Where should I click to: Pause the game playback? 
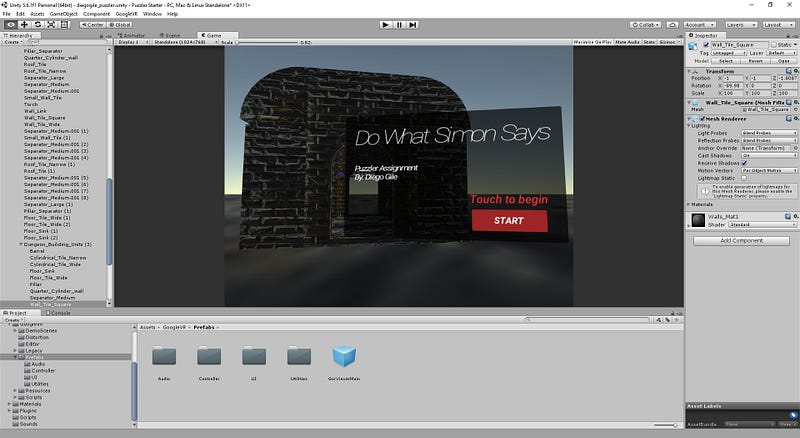pos(399,25)
